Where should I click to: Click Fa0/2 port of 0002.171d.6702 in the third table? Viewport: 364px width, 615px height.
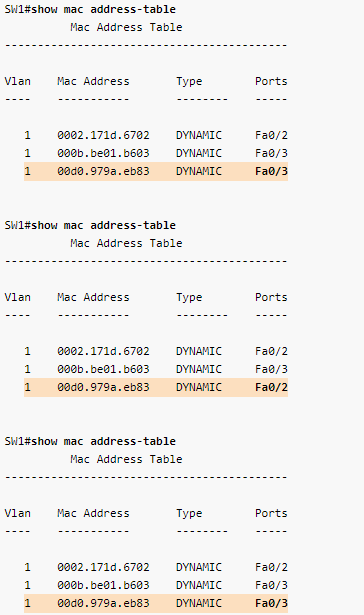click(271, 567)
